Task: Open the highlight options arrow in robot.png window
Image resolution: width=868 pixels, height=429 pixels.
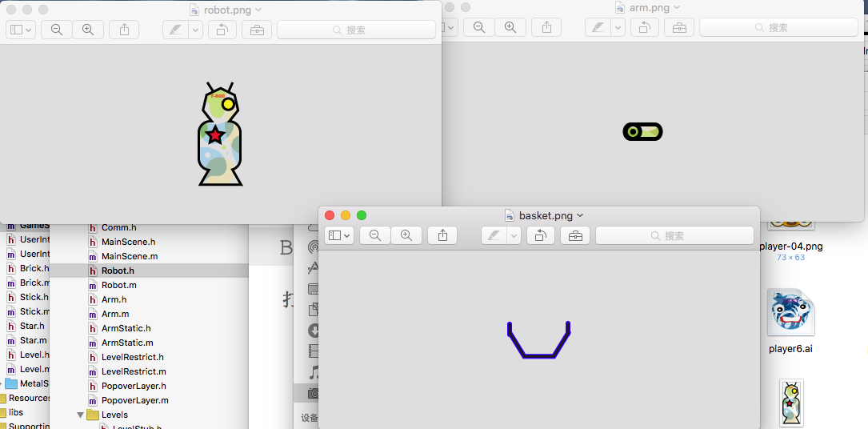Action: 195,30
